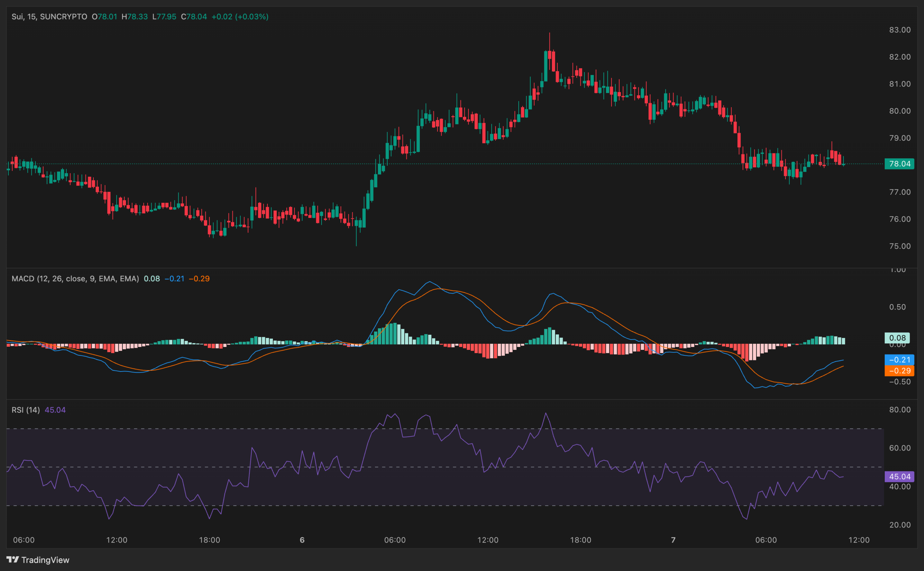Viewport: 924px width, 571px height.
Task: Click the orange −0.29 MACD badge
Action: click(x=900, y=371)
